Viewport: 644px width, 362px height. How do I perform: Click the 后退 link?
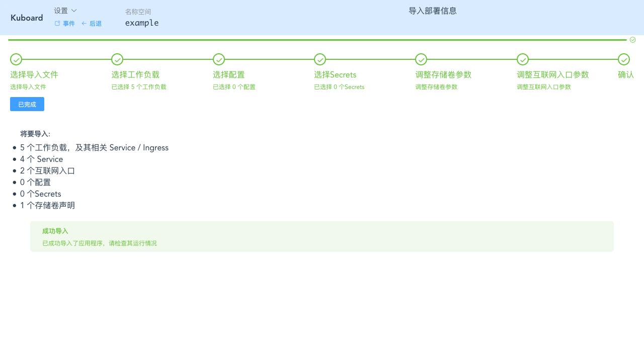point(95,23)
